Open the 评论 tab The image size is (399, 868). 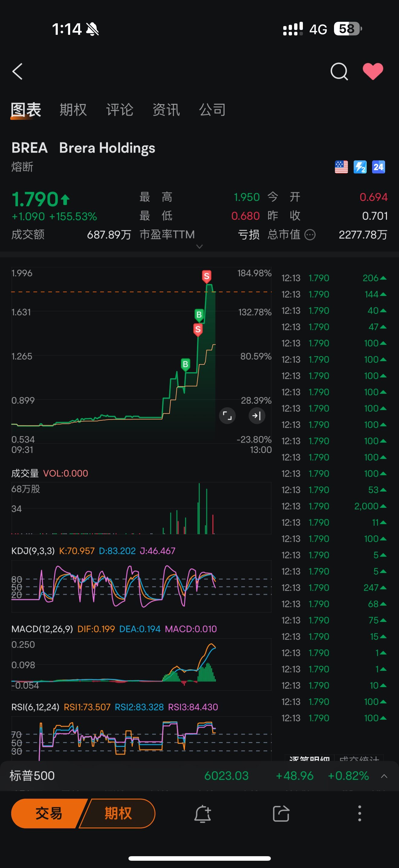tap(119, 110)
